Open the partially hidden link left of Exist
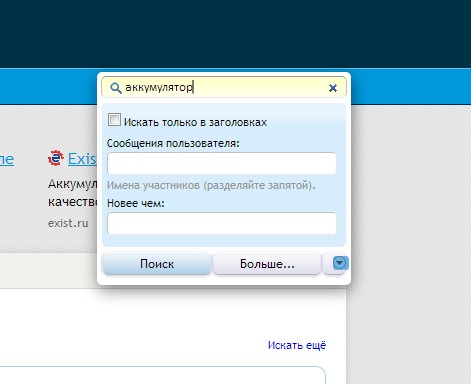This screenshot has width=471, height=384. pos(7,159)
